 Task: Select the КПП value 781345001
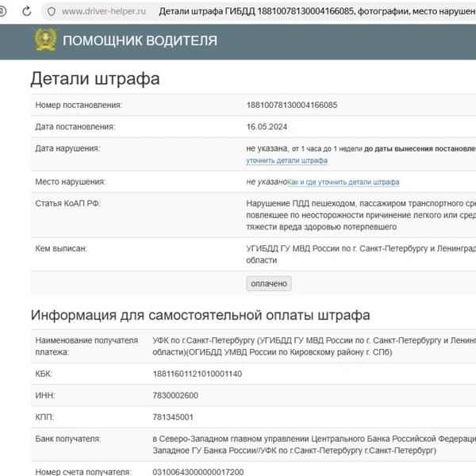pyautogui.click(x=173, y=417)
